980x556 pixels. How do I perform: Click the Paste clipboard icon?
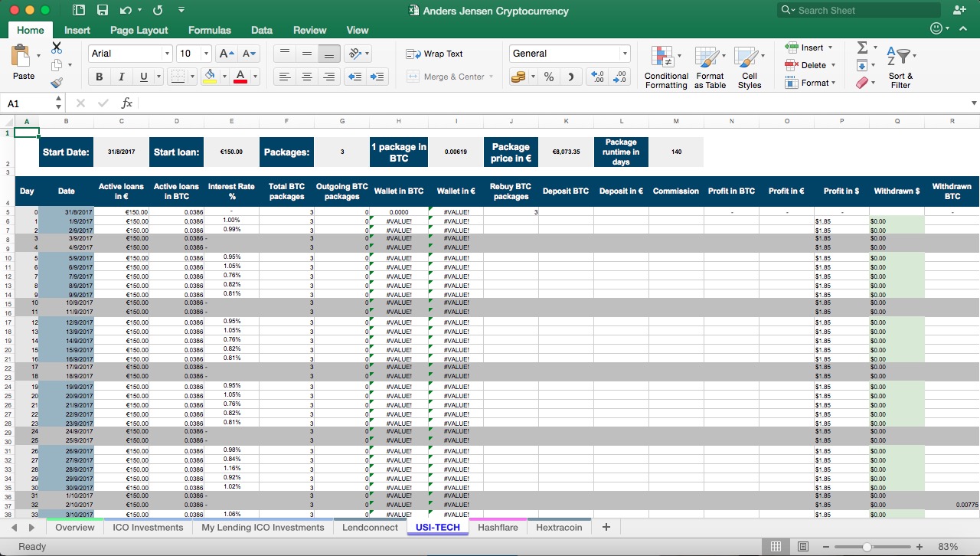(23, 56)
